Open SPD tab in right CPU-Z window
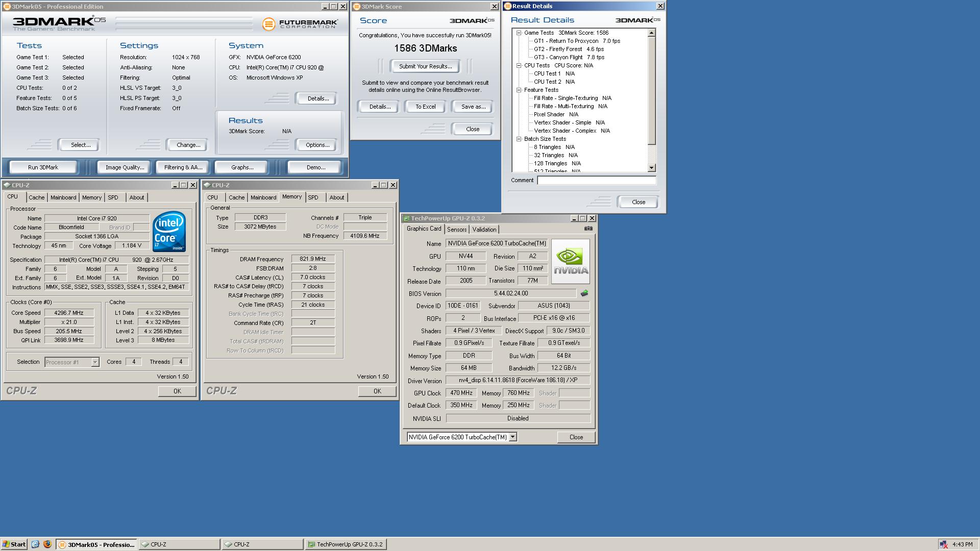980x551 pixels. (x=313, y=197)
